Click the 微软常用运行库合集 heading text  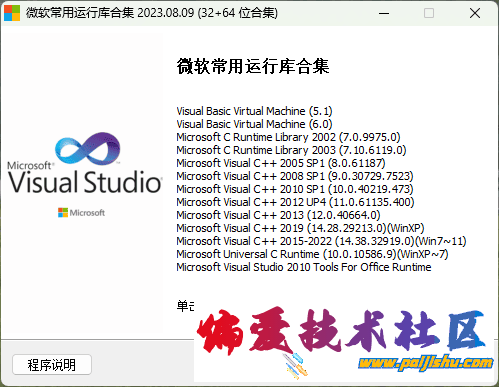(x=253, y=66)
